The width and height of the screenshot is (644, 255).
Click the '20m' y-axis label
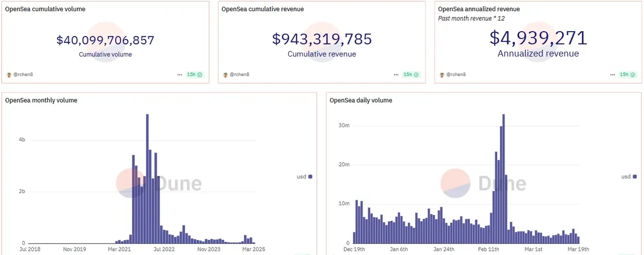click(344, 164)
